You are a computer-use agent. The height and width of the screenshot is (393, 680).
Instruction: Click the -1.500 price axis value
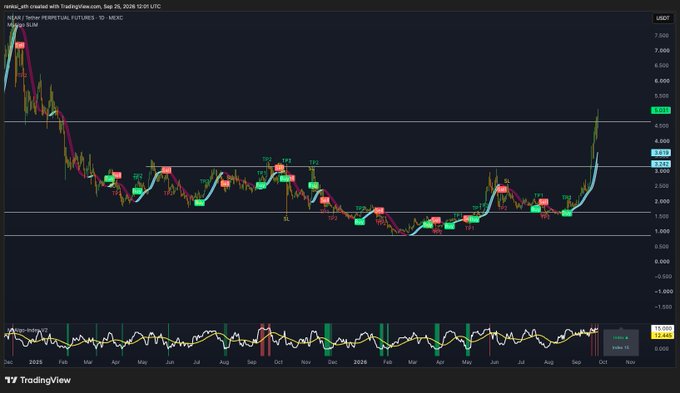[x=662, y=307]
